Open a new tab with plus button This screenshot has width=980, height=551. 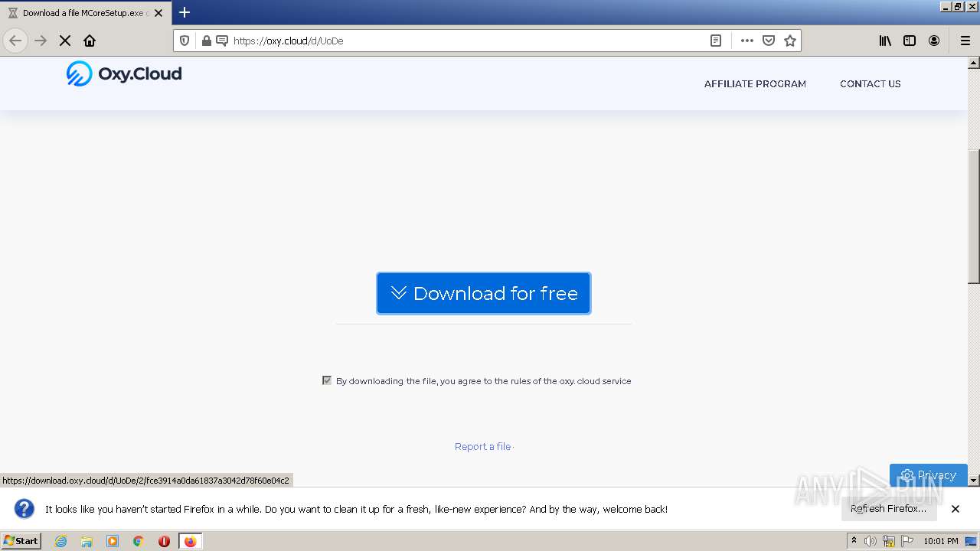[185, 12]
